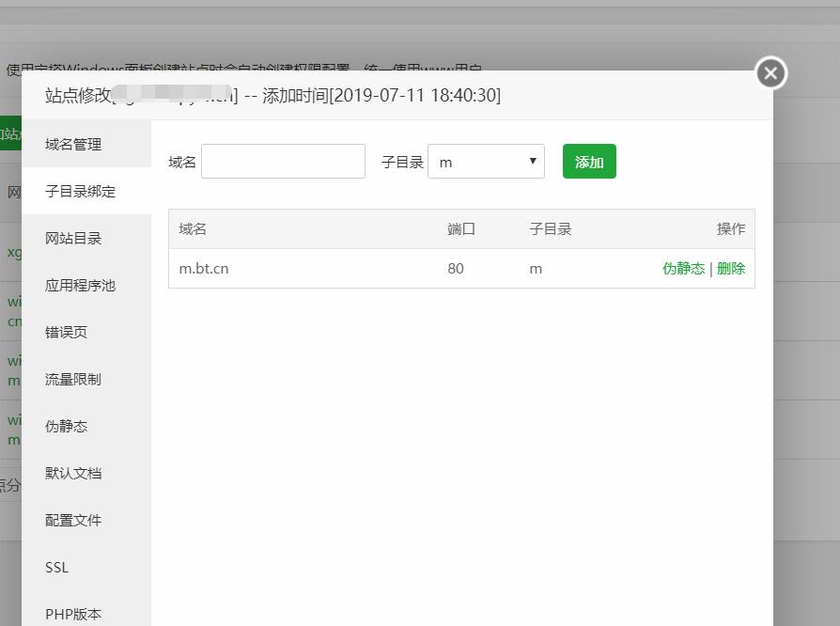Click the 端口 column header

(x=461, y=228)
